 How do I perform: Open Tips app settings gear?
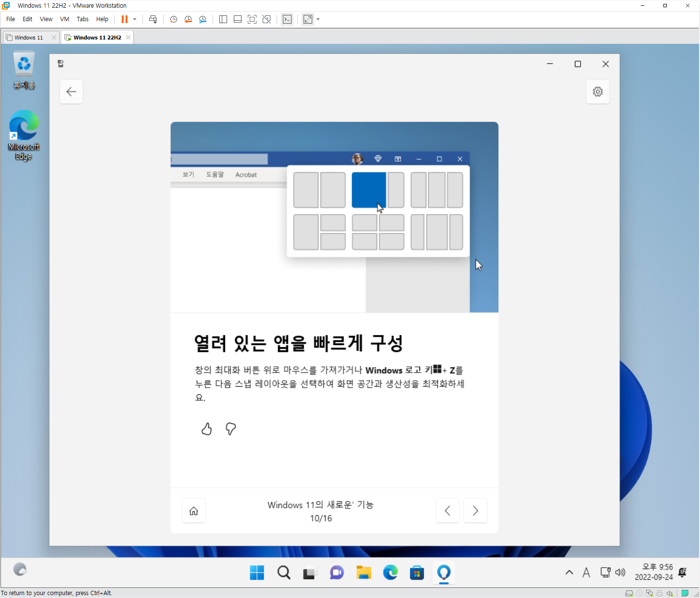598,91
